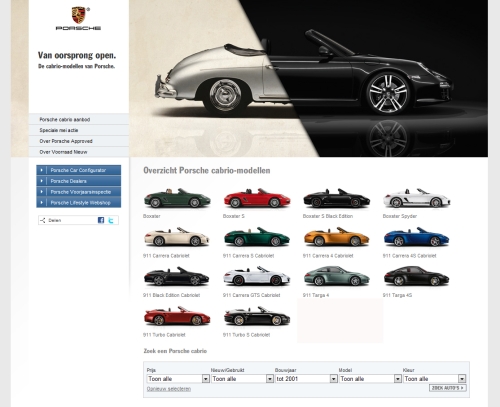Click arrow icon beside Porsche Voorjaarsinspectie
The image size is (500, 407).
(41, 192)
